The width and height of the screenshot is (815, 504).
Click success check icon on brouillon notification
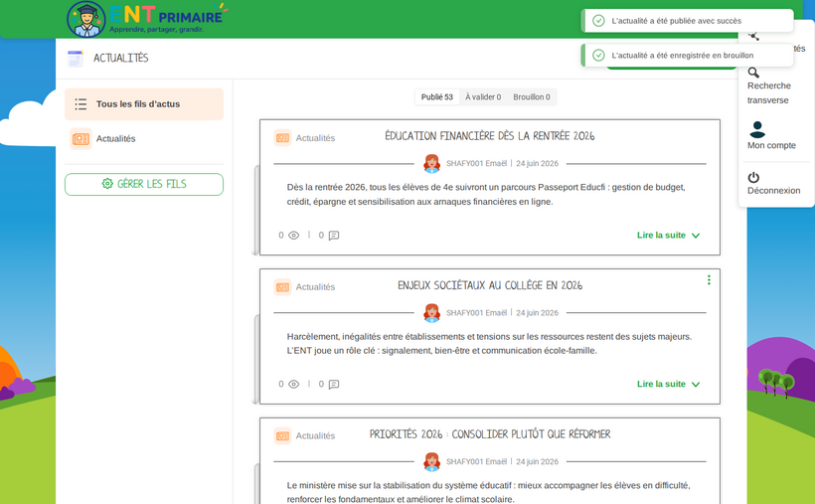click(598, 55)
